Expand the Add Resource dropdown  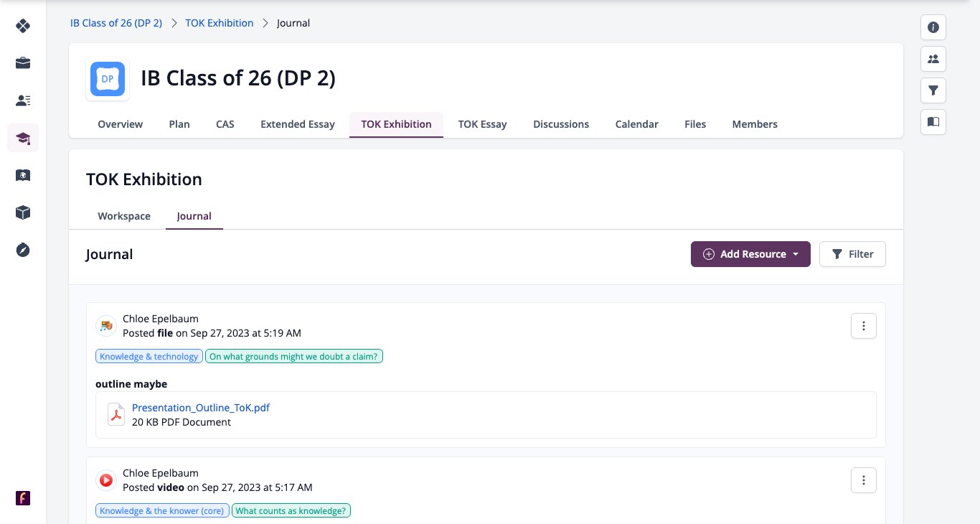tap(750, 254)
